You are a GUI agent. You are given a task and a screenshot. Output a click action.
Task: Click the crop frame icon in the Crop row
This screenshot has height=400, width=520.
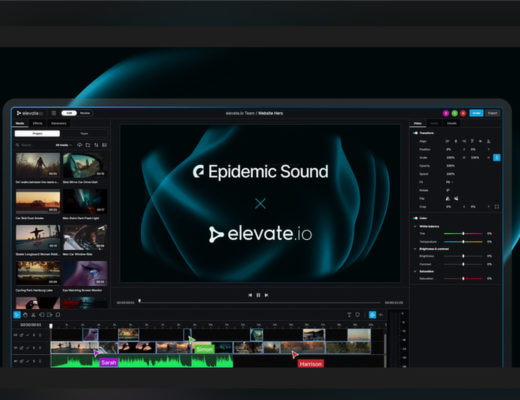click(497, 207)
